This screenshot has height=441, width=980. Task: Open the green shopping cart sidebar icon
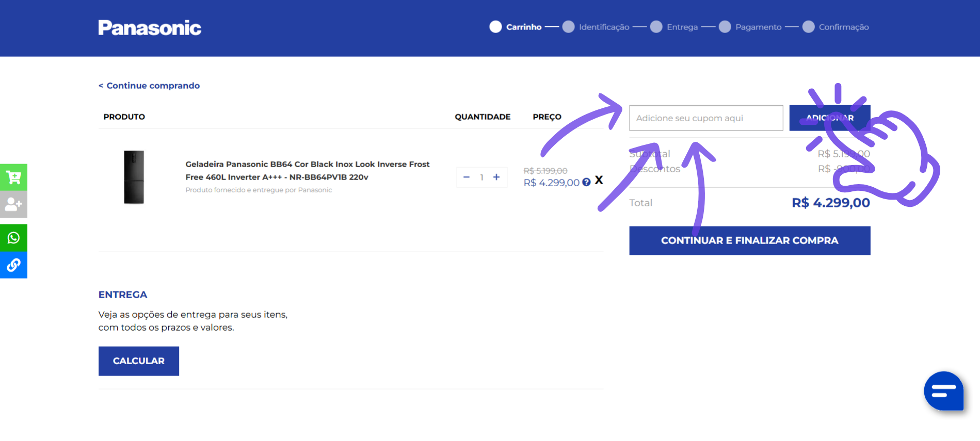pyautogui.click(x=13, y=177)
